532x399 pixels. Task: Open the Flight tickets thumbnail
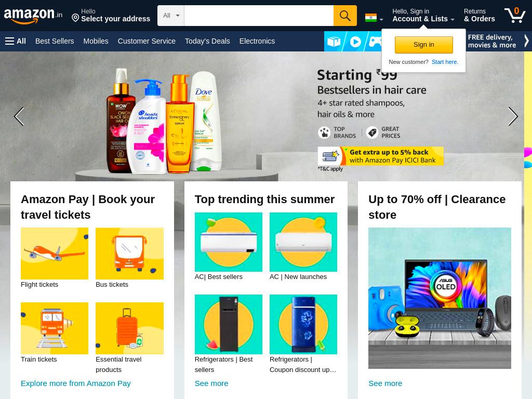click(55, 254)
